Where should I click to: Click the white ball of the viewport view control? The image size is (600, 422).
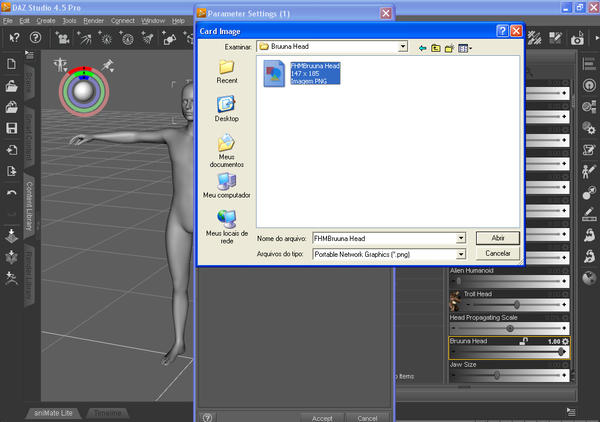pos(83,91)
